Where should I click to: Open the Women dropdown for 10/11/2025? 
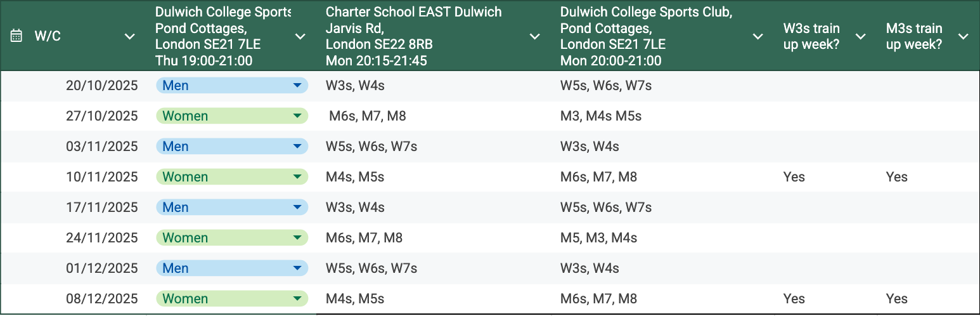(x=297, y=177)
